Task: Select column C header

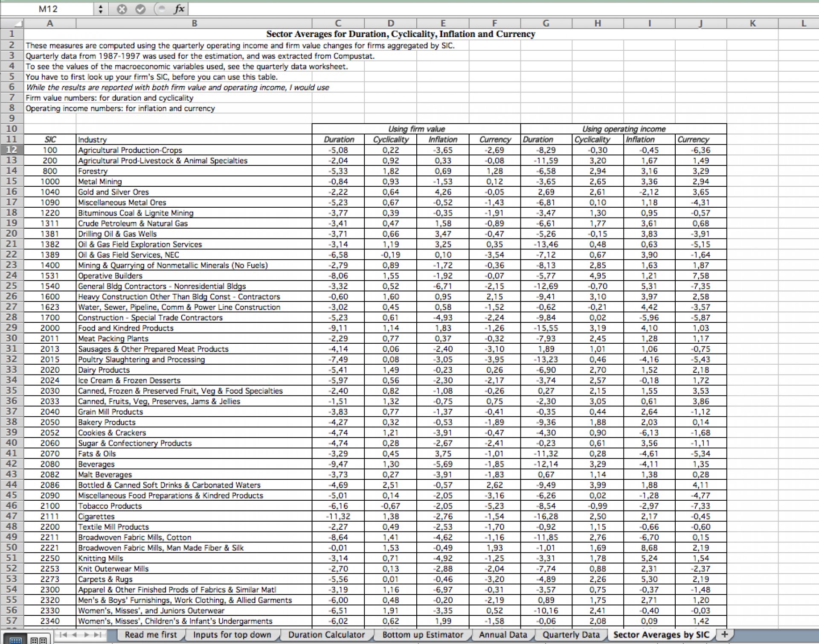Action: tap(338, 23)
